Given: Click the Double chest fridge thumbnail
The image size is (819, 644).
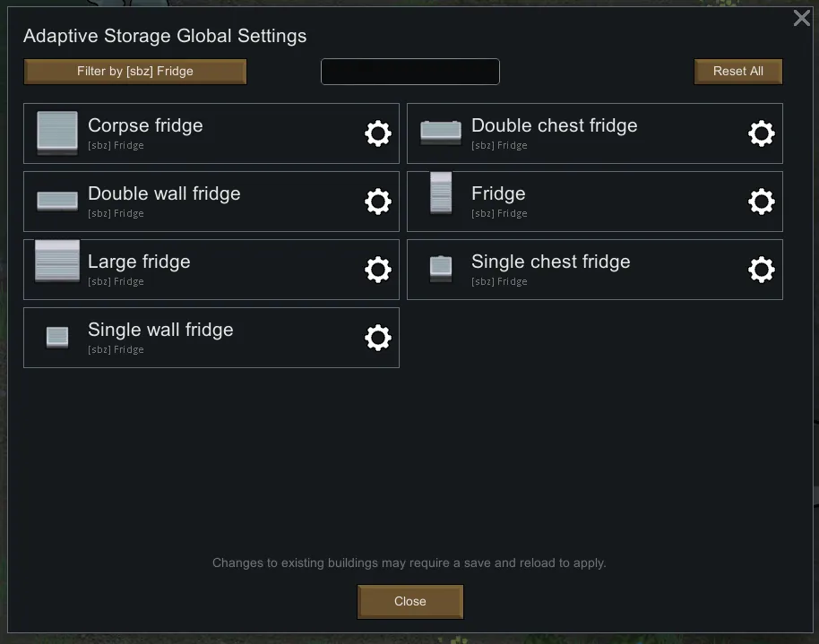Looking at the screenshot, I should (441, 133).
